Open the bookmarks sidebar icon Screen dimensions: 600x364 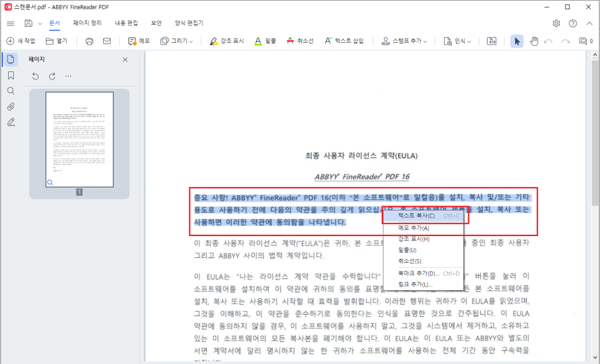(11, 76)
